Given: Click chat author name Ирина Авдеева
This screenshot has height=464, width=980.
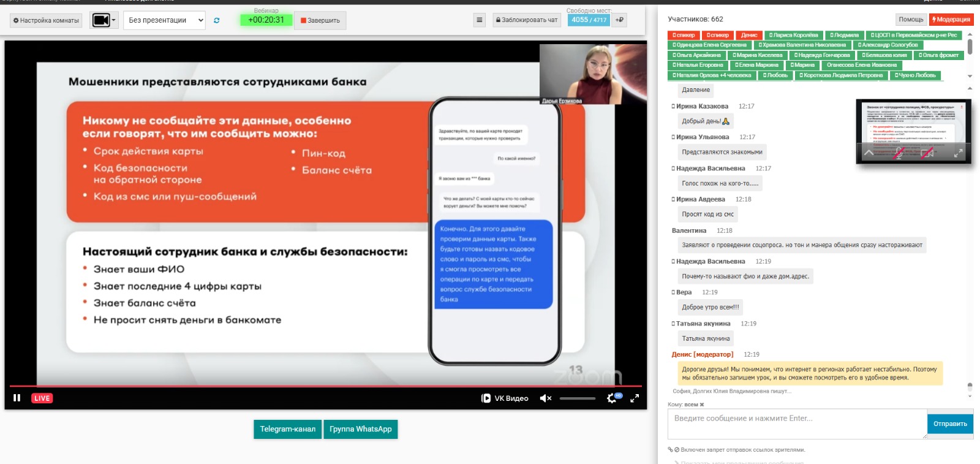Looking at the screenshot, I should point(700,199).
